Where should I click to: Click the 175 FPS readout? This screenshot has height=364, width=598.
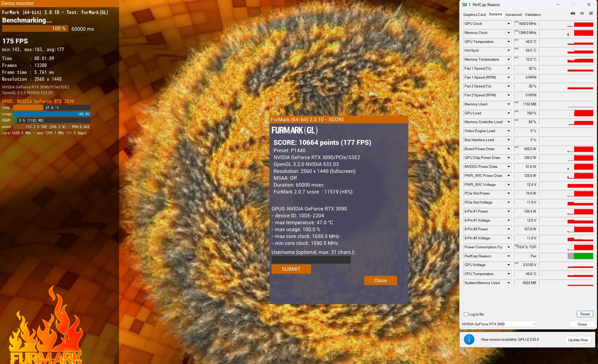pos(15,41)
